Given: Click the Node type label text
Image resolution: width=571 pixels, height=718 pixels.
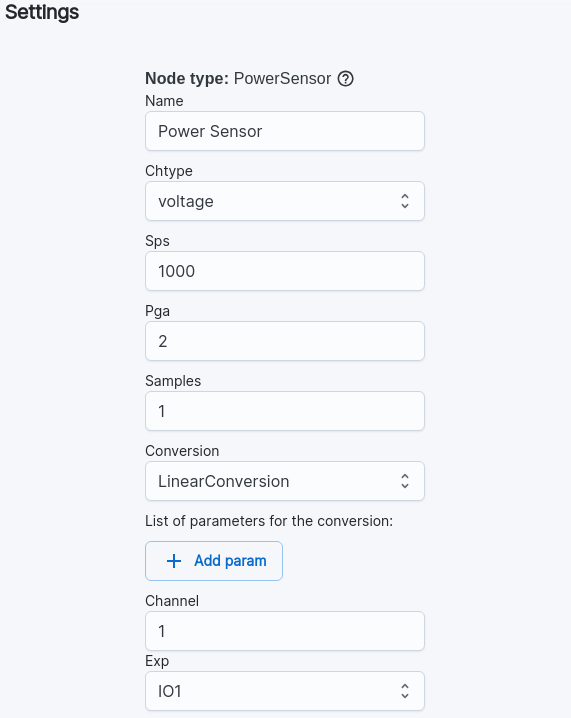Looking at the screenshot, I should 187,79.
